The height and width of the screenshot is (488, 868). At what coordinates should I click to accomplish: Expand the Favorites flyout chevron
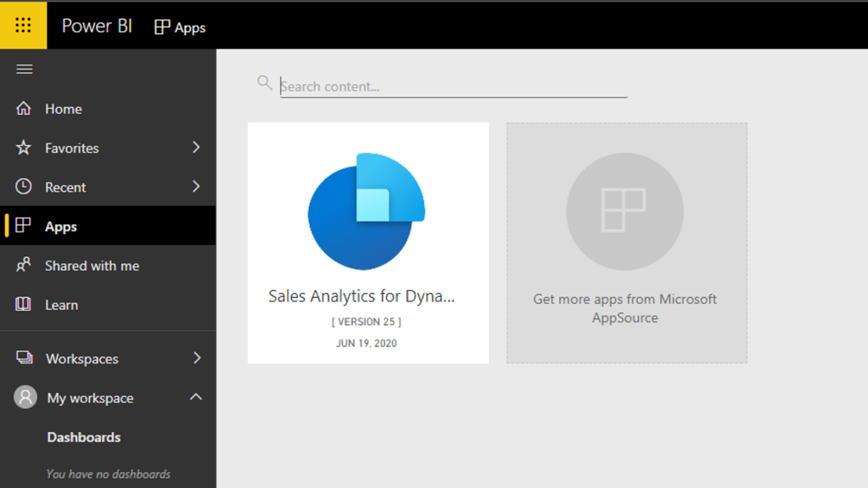pos(196,148)
